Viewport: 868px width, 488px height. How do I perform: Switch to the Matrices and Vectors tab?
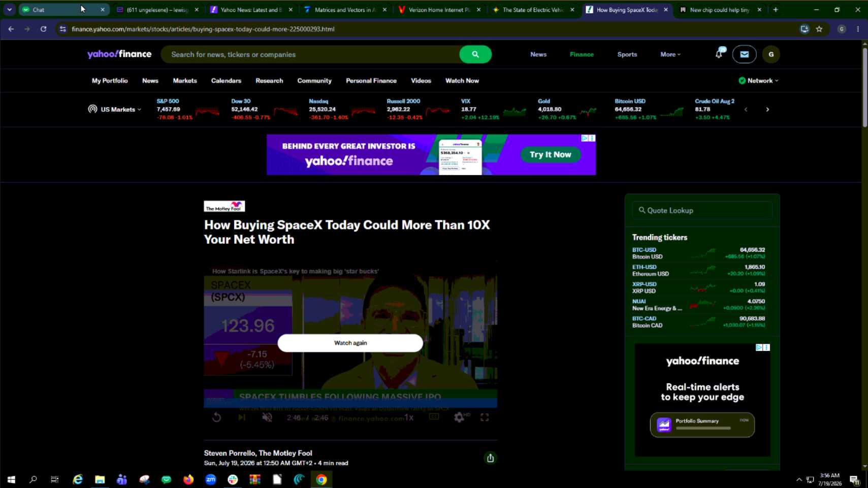click(x=345, y=10)
